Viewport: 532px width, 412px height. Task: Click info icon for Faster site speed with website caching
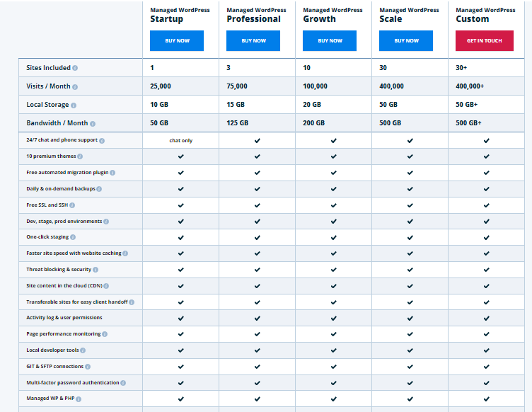click(x=125, y=253)
